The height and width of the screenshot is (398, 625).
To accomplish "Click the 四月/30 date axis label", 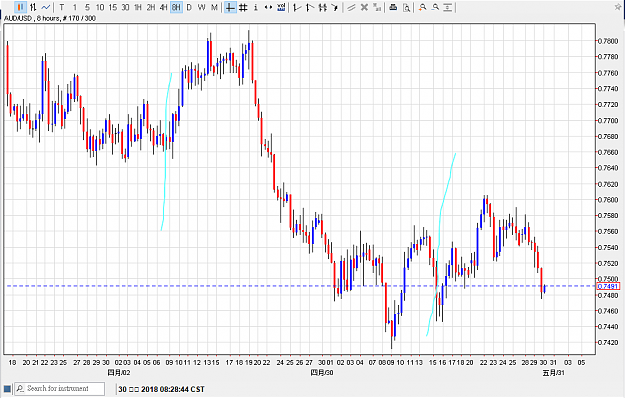I will coord(322,373).
